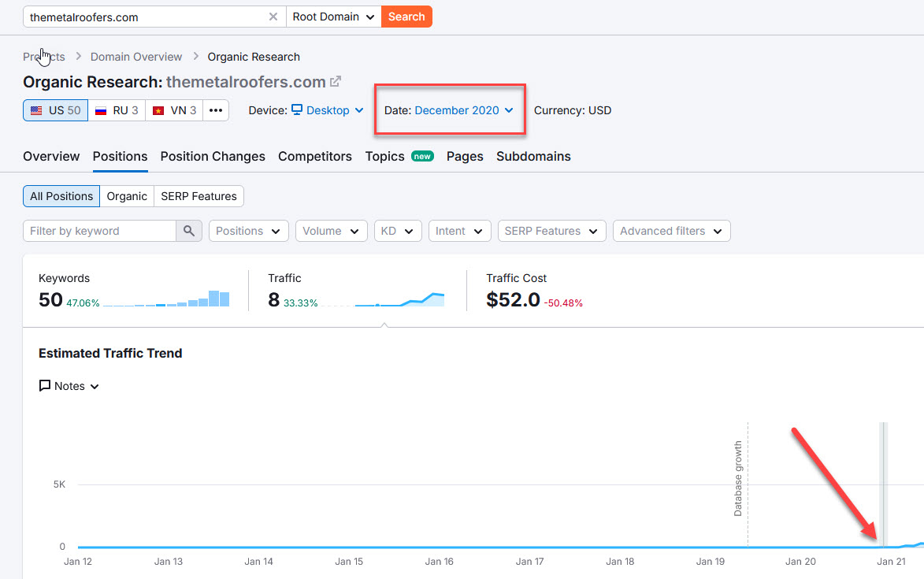Click the orange Search button
Viewport: 924px width, 579px height.
tap(406, 17)
